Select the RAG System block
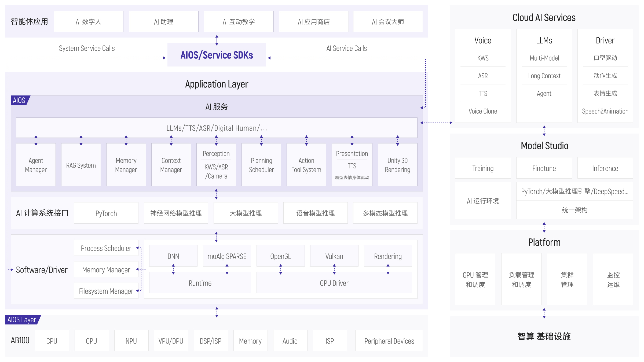This screenshot has width=644, height=362. coord(81,165)
